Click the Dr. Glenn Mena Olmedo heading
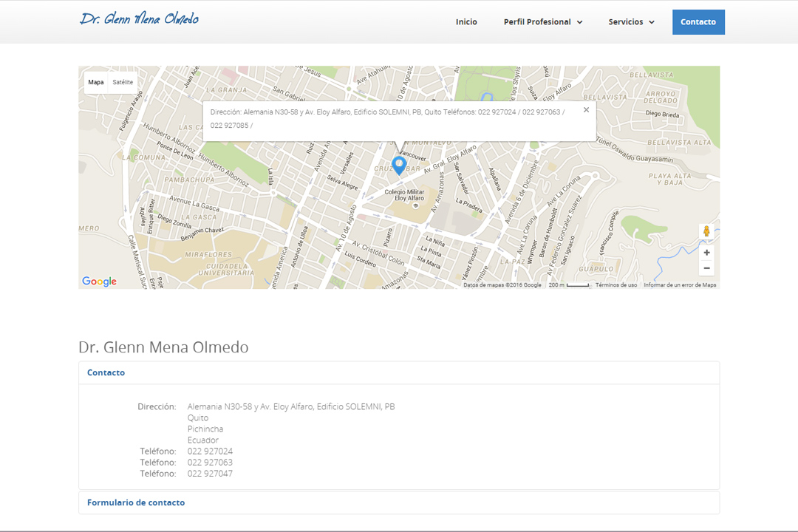The height and width of the screenshot is (532, 798). tap(163, 347)
